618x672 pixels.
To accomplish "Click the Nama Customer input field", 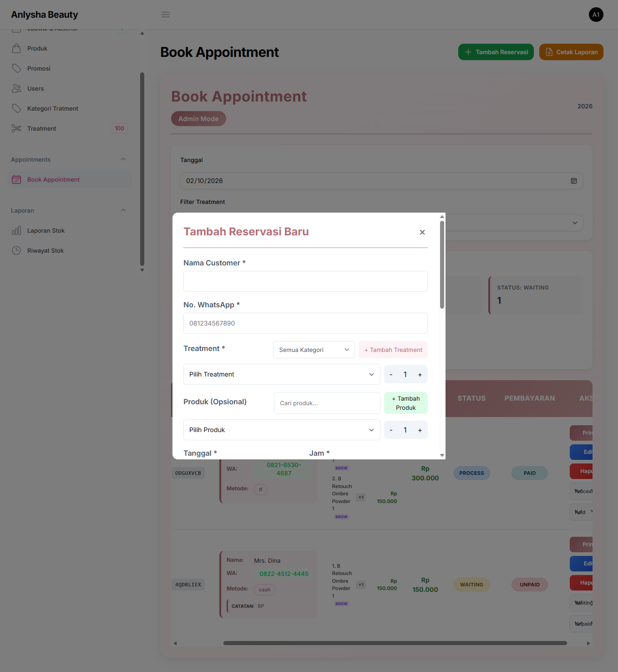I will click(x=305, y=281).
